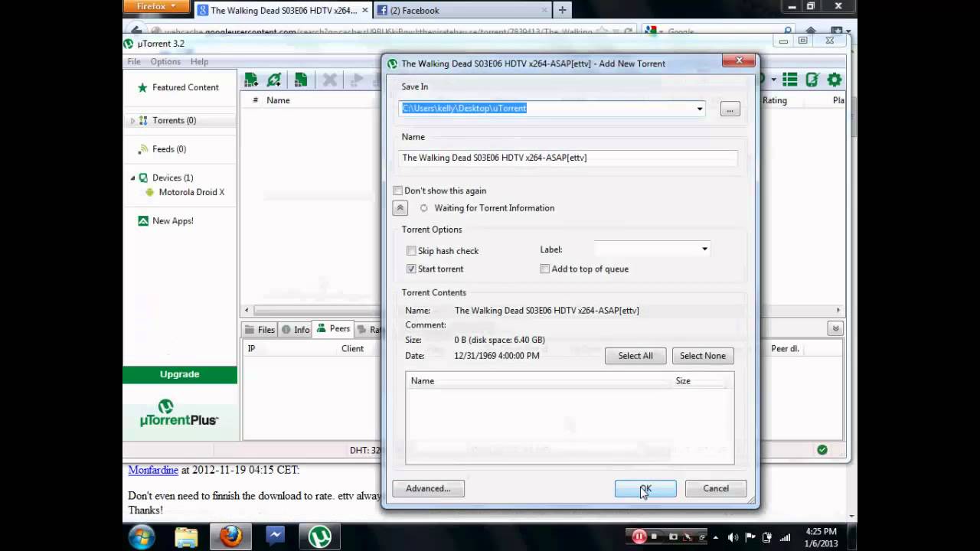Click the browse "..." button
980x551 pixels.
click(730, 109)
